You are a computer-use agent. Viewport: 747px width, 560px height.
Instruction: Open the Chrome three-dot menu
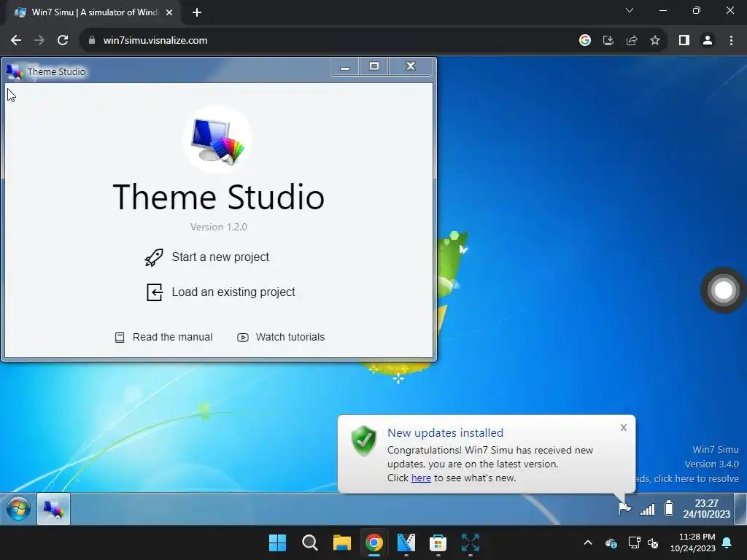(x=731, y=41)
